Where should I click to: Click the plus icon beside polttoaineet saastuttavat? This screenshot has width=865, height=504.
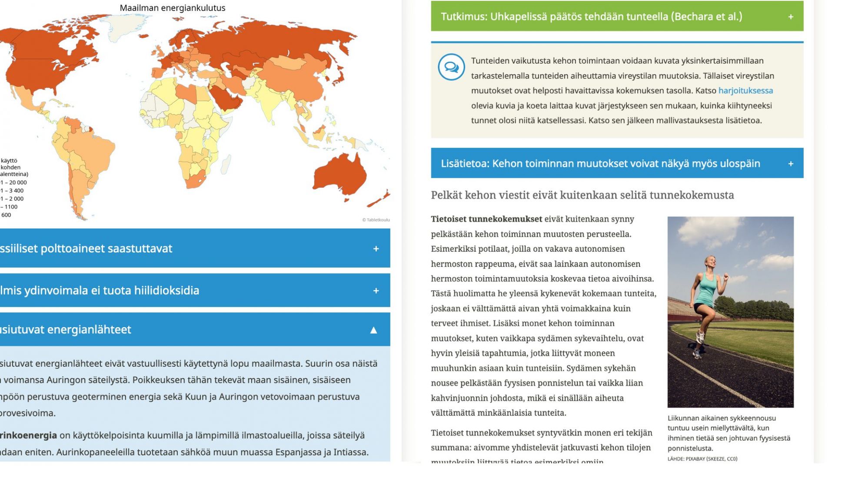(x=376, y=249)
